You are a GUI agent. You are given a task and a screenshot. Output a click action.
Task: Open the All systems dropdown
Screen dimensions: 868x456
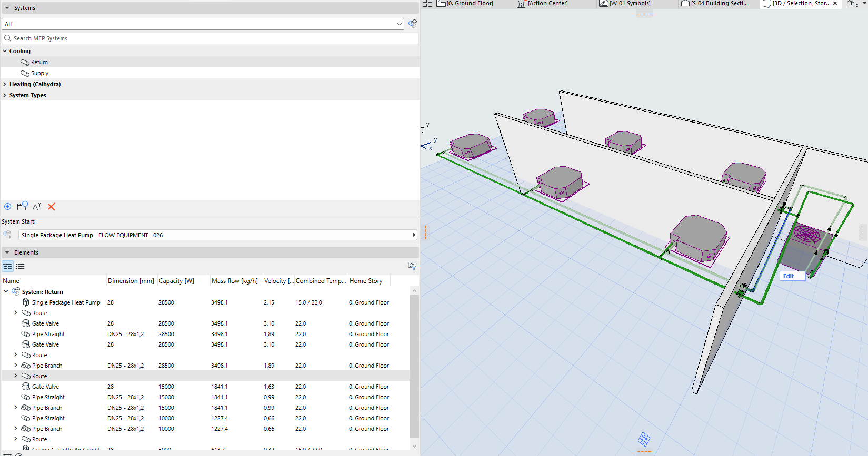tap(400, 24)
